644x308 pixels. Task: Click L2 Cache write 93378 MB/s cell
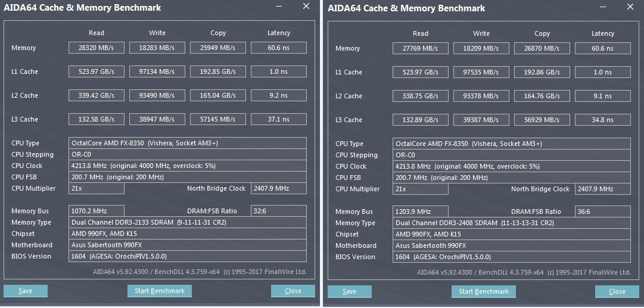click(x=481, y=96)
